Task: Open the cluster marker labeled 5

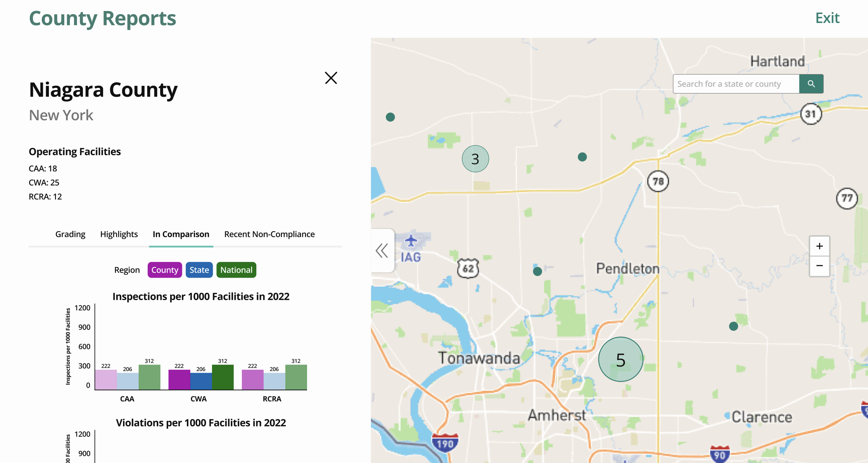Action: coord(621,359)
